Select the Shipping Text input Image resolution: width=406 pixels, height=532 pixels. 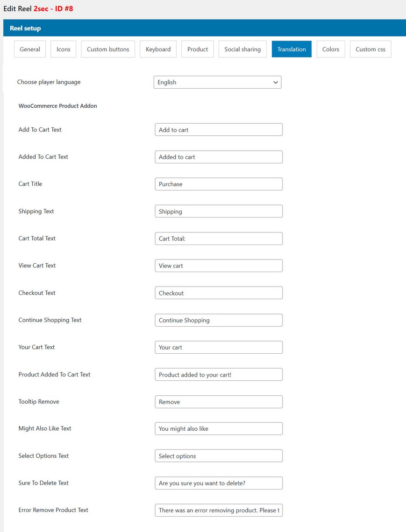[219, 211]
